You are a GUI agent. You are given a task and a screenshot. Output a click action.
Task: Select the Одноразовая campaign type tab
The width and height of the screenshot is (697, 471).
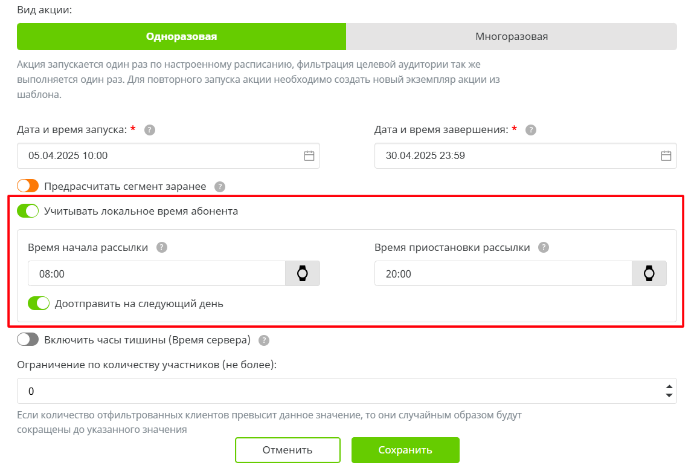tap(181, 37)
